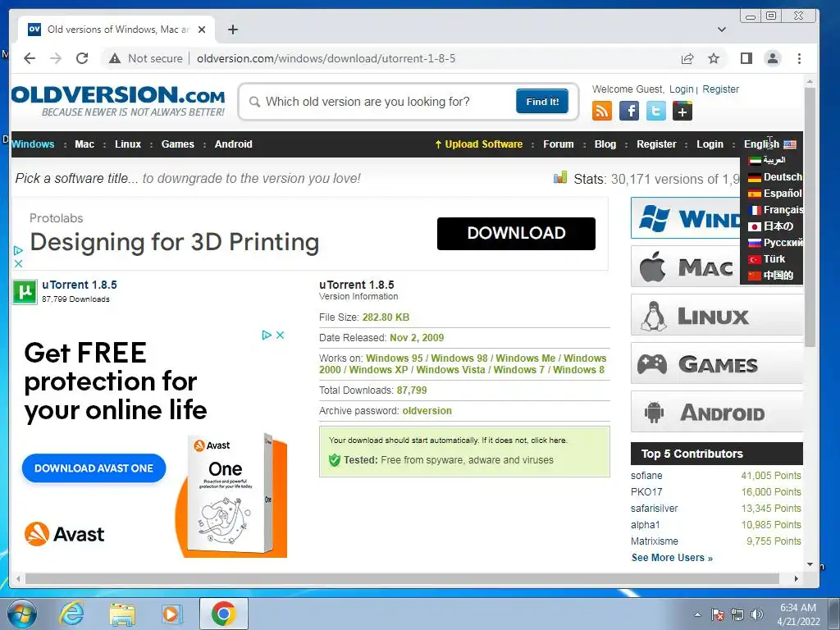Select Русский from the language list
Image resolution: width=840 pixels, height=630 pixels.
775,243
